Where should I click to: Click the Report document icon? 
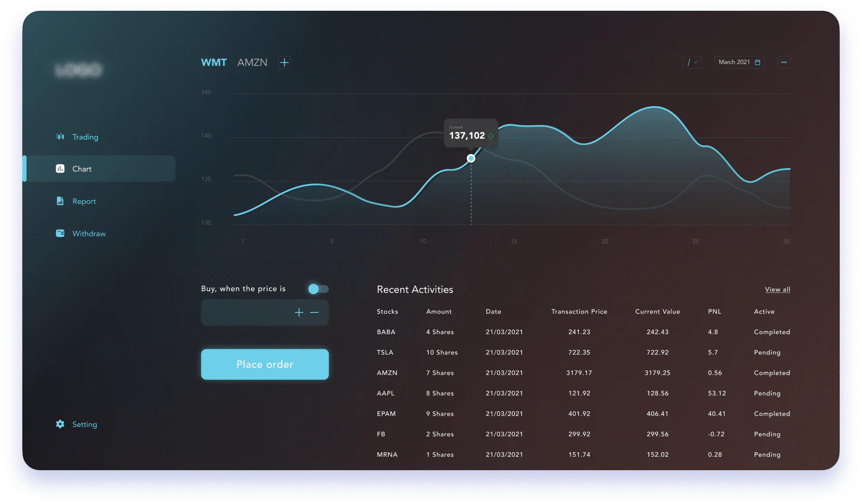click(60, 201)
